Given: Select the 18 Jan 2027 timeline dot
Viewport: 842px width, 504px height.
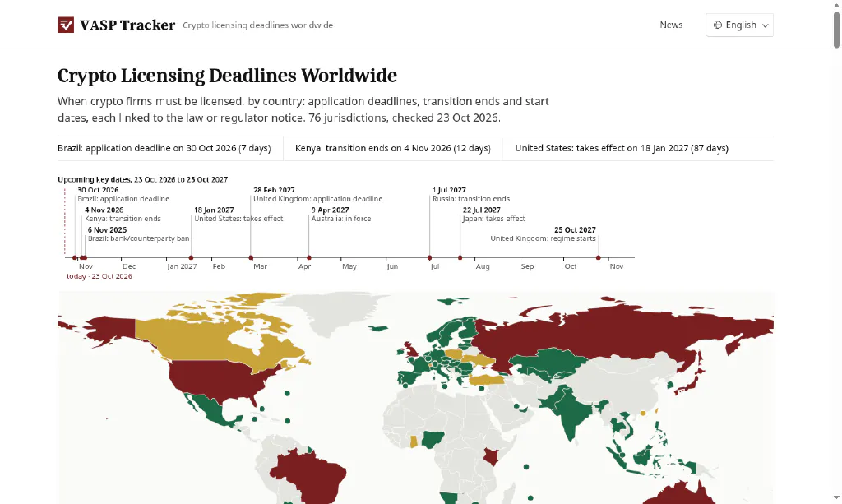Looking at the screenshot, I should [x=191, y=258].
